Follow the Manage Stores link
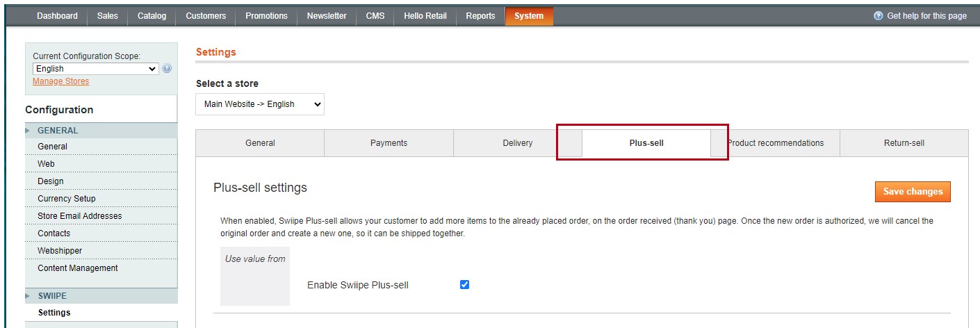This screenshot has height=328, width=980. point(61,81)
